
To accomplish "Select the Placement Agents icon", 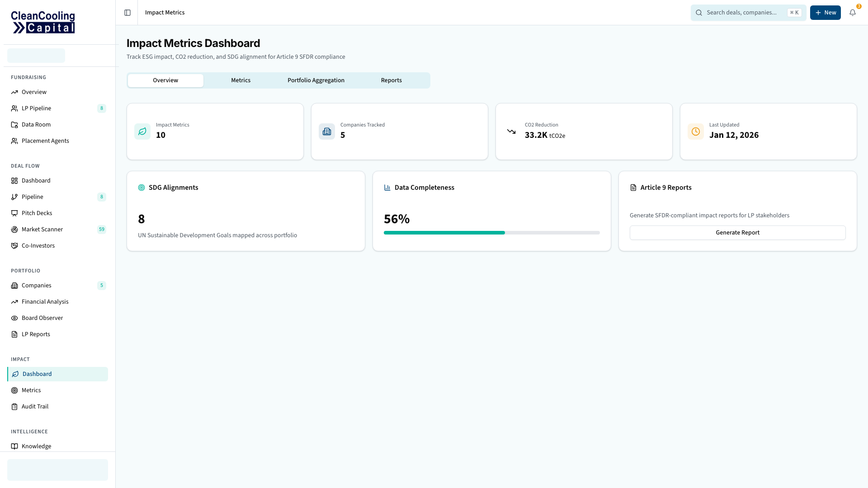I will tap(14, 141).
